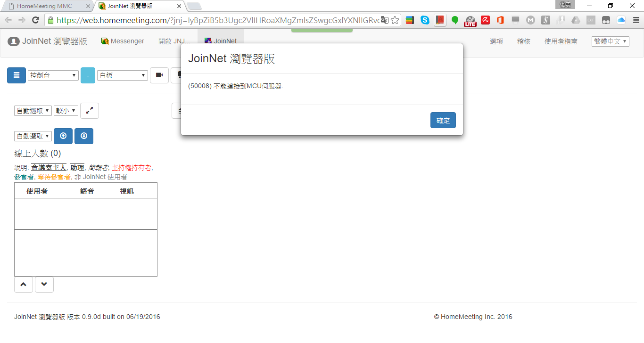Open the Skype extension icon

coord(425,20)
